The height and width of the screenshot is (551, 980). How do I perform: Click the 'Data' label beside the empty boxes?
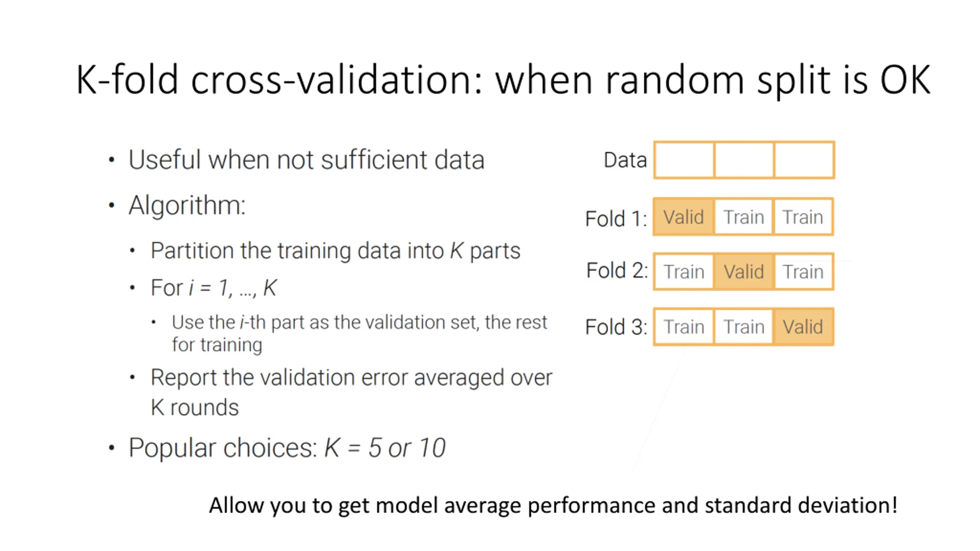point(625,160)
